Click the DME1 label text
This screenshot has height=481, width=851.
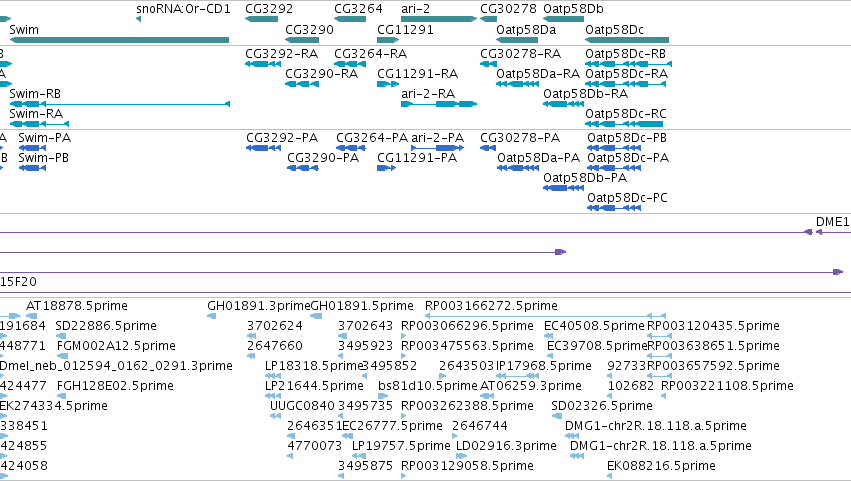(x=833, y=221)
